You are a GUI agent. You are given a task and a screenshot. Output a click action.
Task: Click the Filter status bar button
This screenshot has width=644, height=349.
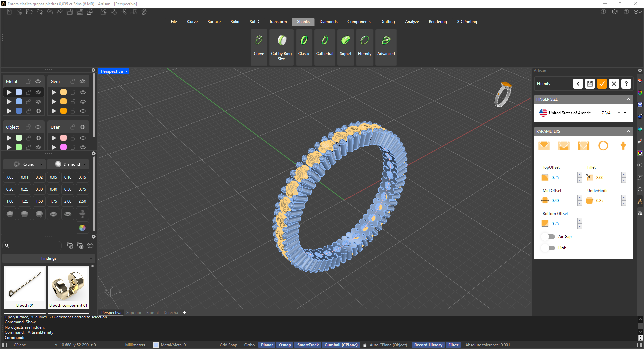pos(453,345)
